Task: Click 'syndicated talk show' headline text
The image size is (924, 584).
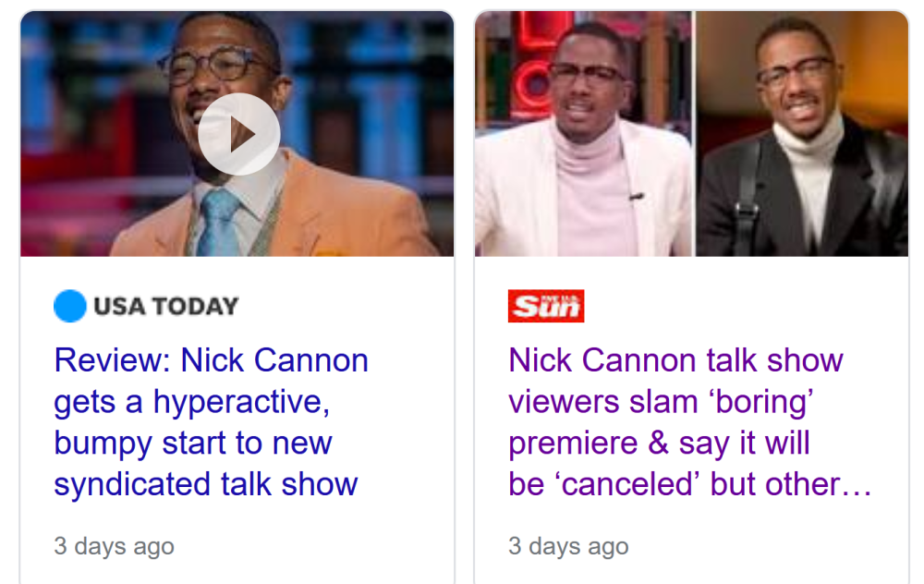Action: coord(206,484)
